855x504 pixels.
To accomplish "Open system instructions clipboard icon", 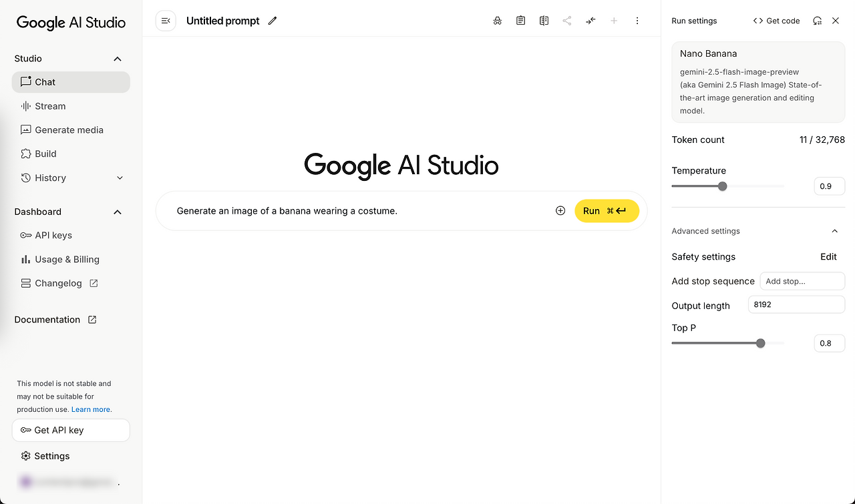I will pos(521,21).
